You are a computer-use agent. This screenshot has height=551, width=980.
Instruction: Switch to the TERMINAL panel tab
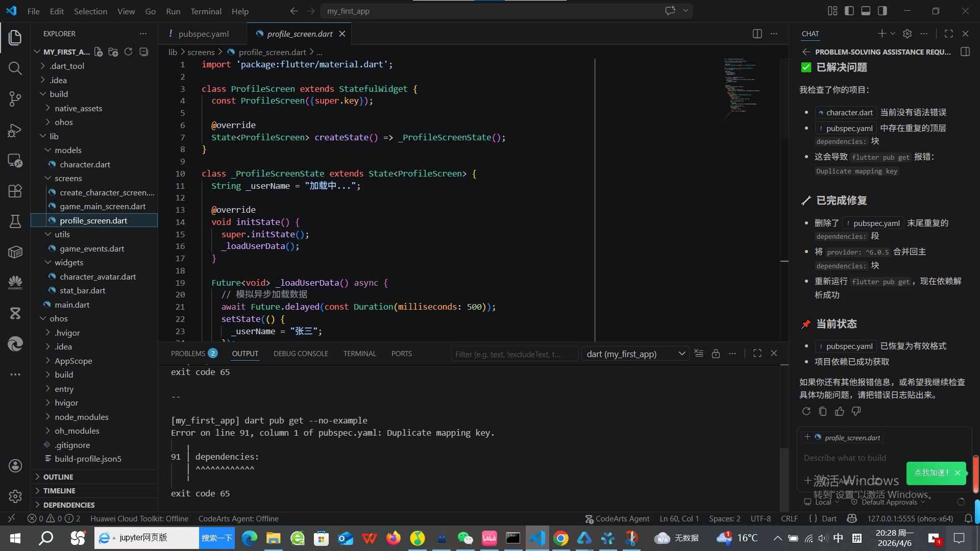[359, 354]
